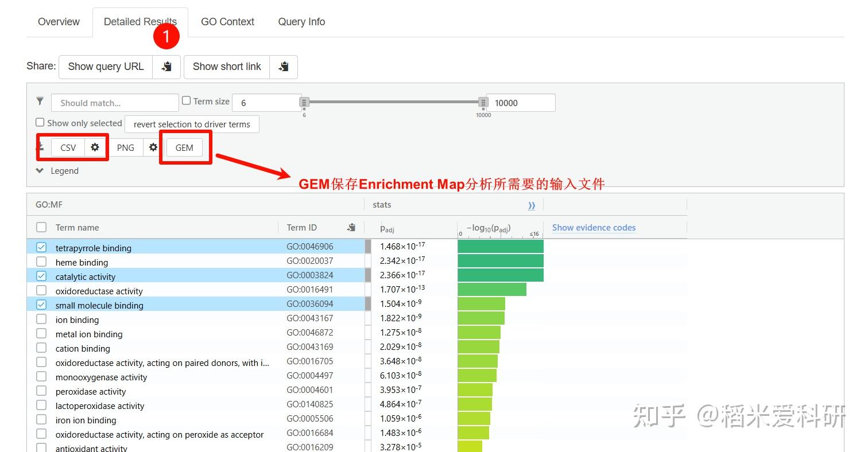Copy query URL using clipboard icon
The image size is (868, 452).
coord(166,67)
